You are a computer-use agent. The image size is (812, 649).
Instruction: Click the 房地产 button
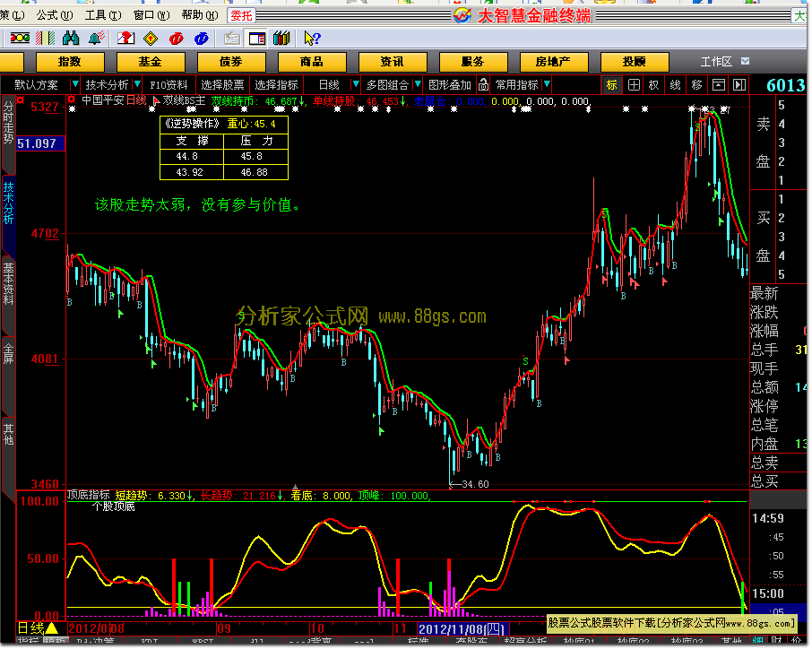pos(553,62)
